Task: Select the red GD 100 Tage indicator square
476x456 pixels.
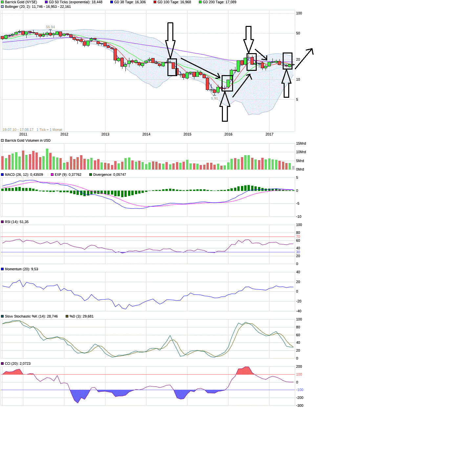Action: pos(154,2)
